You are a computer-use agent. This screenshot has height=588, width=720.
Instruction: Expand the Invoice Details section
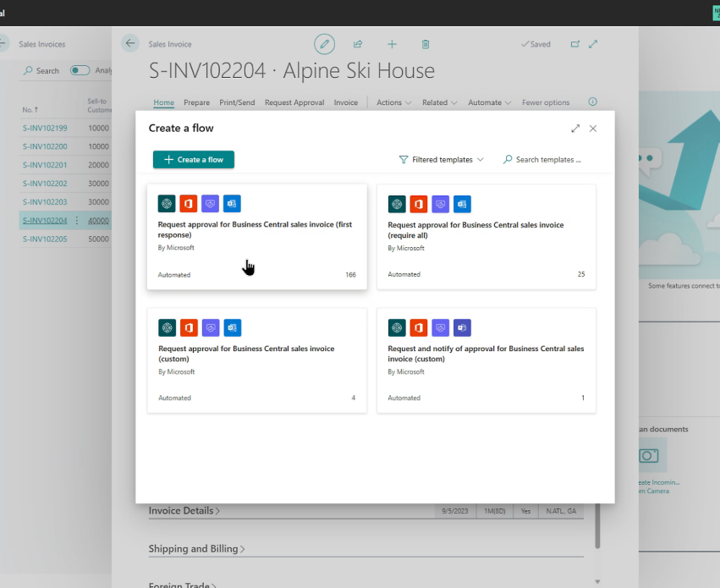[184, 510]
